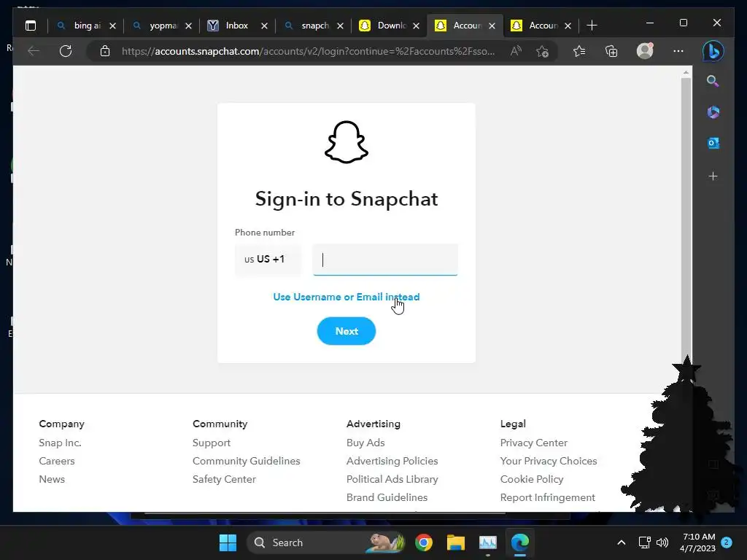Open Snap Inc. footer link
Image resolution: width=747 pixels, height=560 pixels.
pos(60,443)
